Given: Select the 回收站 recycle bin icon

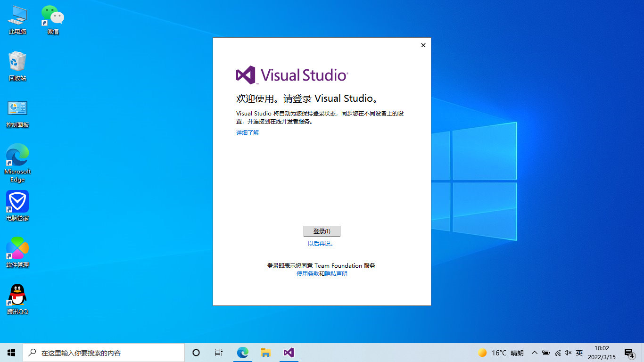Looking at the screenshot, I should [x=17, y=66].
